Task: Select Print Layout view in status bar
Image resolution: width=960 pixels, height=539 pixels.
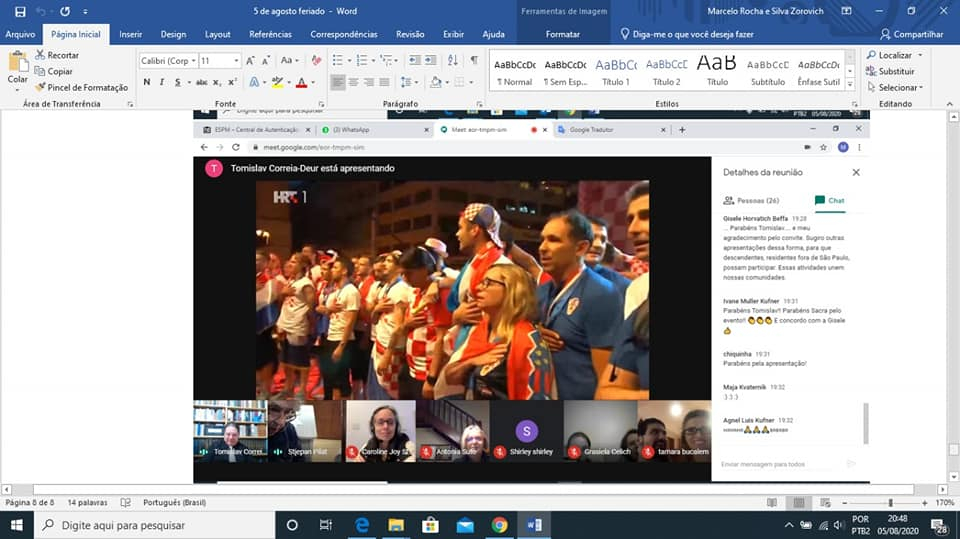Action: [x=799, y=502]
